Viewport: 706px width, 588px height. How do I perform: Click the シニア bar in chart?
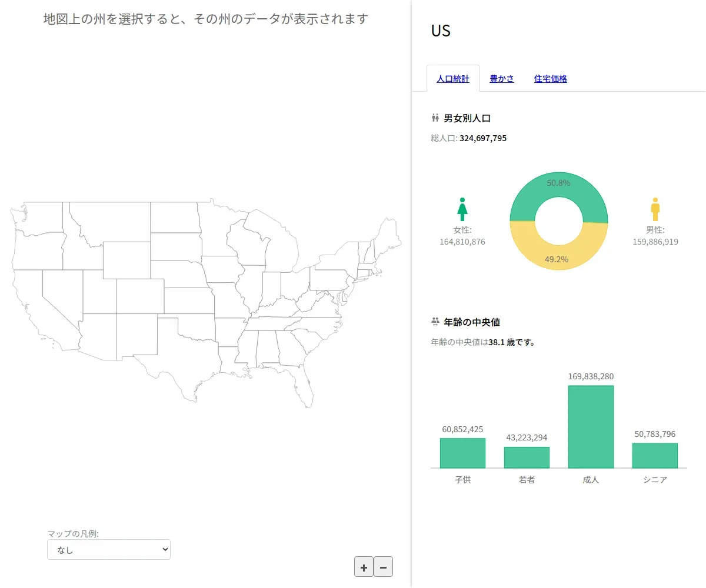pos(655,456)
